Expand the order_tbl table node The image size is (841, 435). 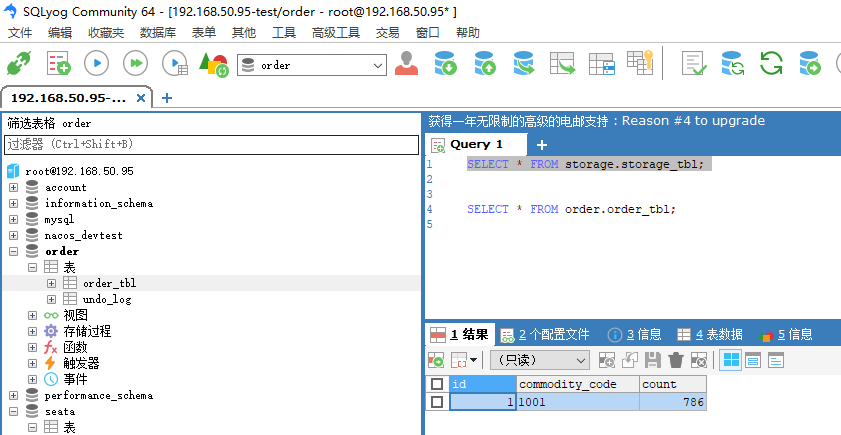click(51, 283)
